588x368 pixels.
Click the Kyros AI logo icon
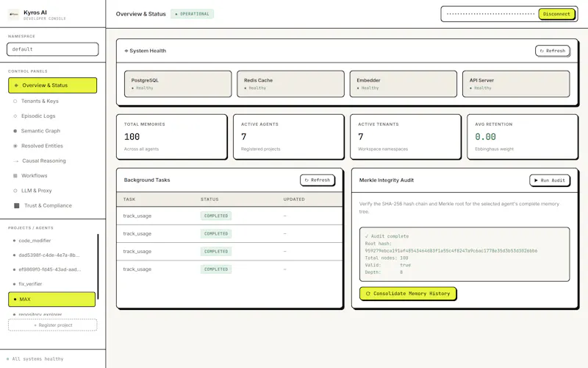click(13, 14)
